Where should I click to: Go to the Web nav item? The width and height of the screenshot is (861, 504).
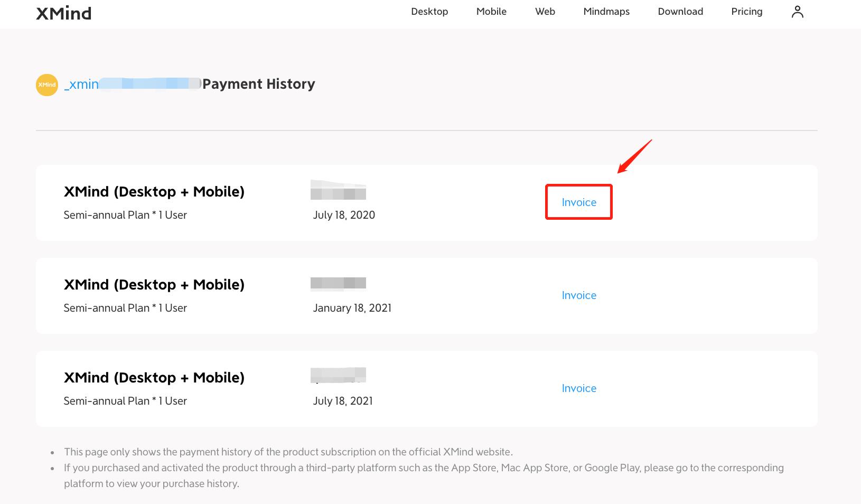pyautogui.click(x=545, y=12)
